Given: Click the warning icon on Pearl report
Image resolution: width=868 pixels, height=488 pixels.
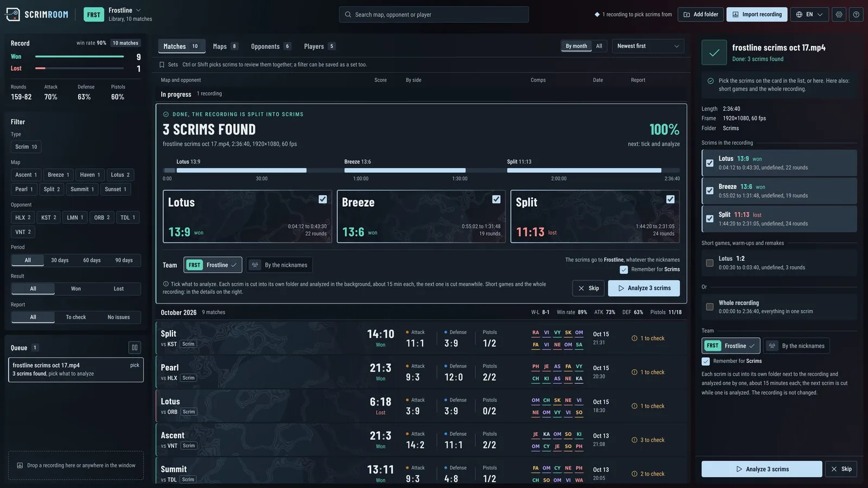Looking at the screenshot, I should pos(634,373).
